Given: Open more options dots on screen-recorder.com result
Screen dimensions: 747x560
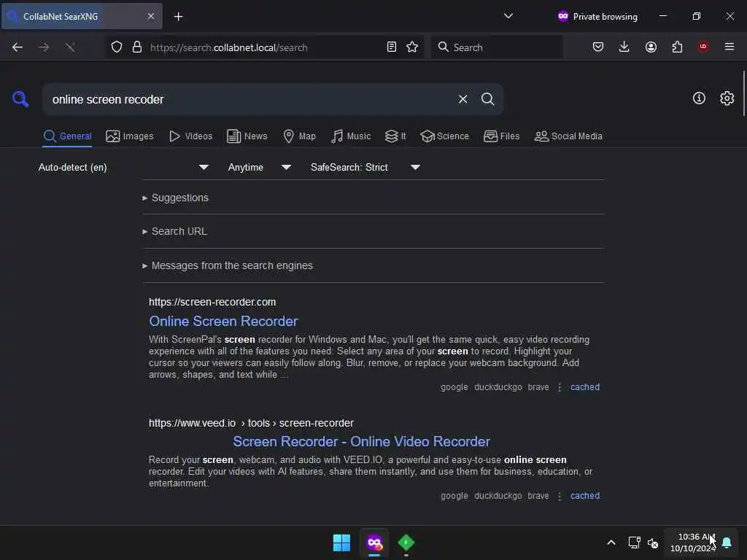Looking at the screenshot, I should pyautogui.click(x=560, y=387).
